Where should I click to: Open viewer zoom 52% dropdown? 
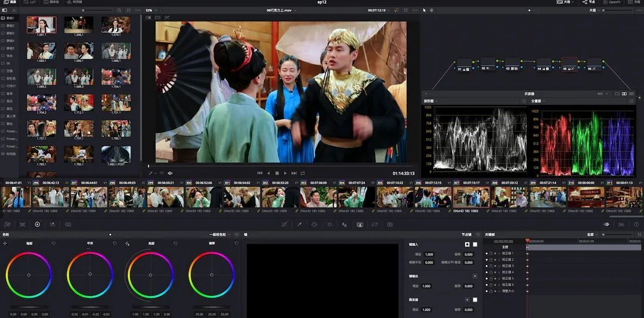(151, 10)
